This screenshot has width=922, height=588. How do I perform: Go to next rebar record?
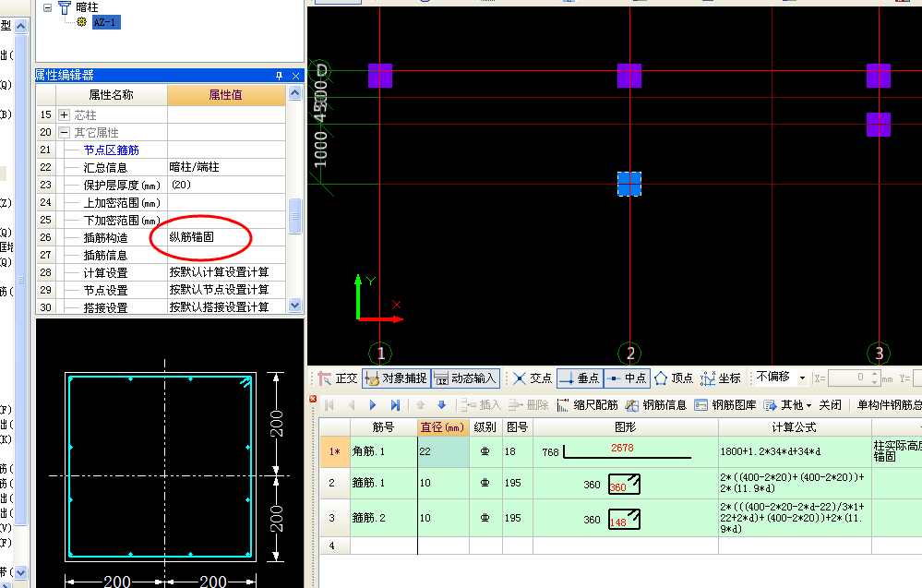point(373,405)
